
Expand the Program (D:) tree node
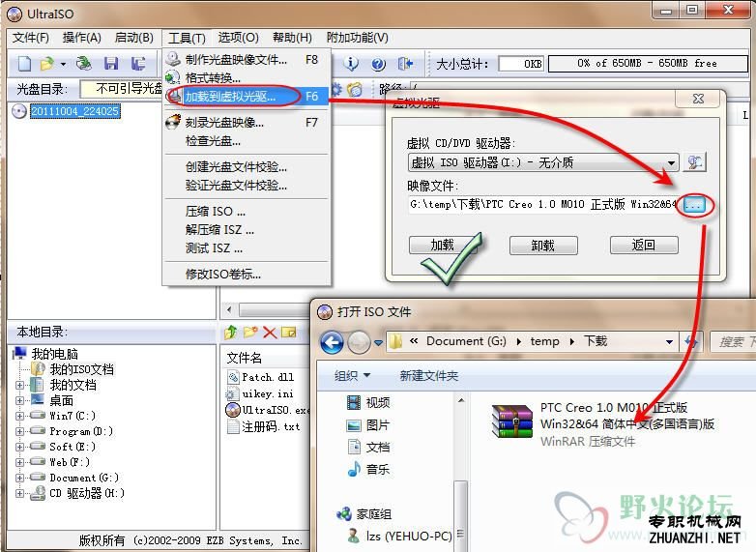[x=19, y=431]
